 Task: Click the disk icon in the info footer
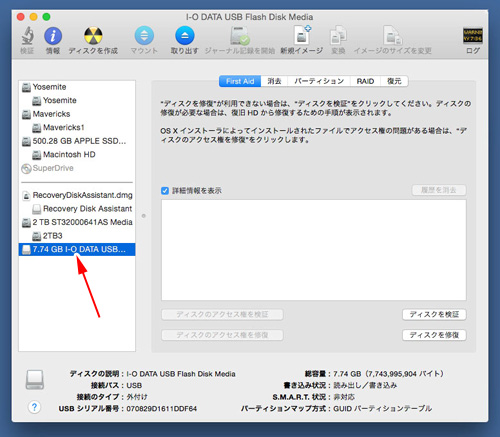click(x=35, y=380)
